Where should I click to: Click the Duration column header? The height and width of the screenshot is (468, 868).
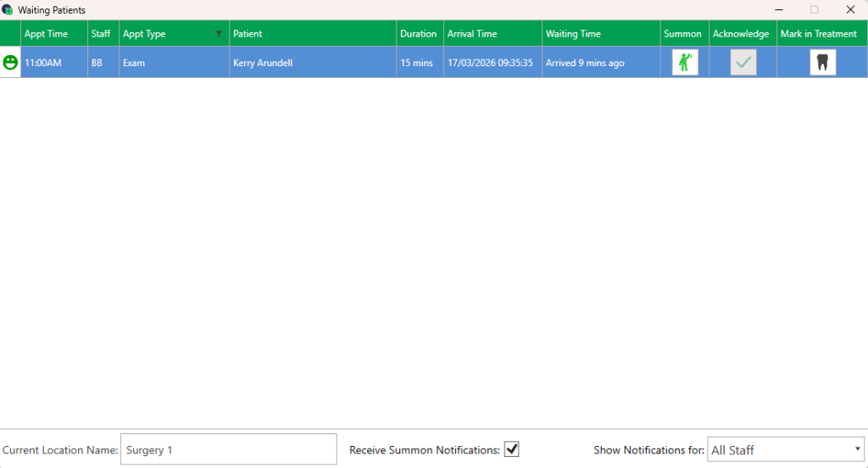point(419,34)
